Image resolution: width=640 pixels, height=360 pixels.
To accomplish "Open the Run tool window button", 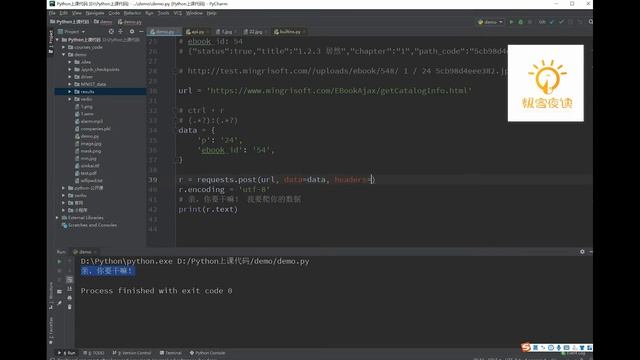I will coord(67,353).
